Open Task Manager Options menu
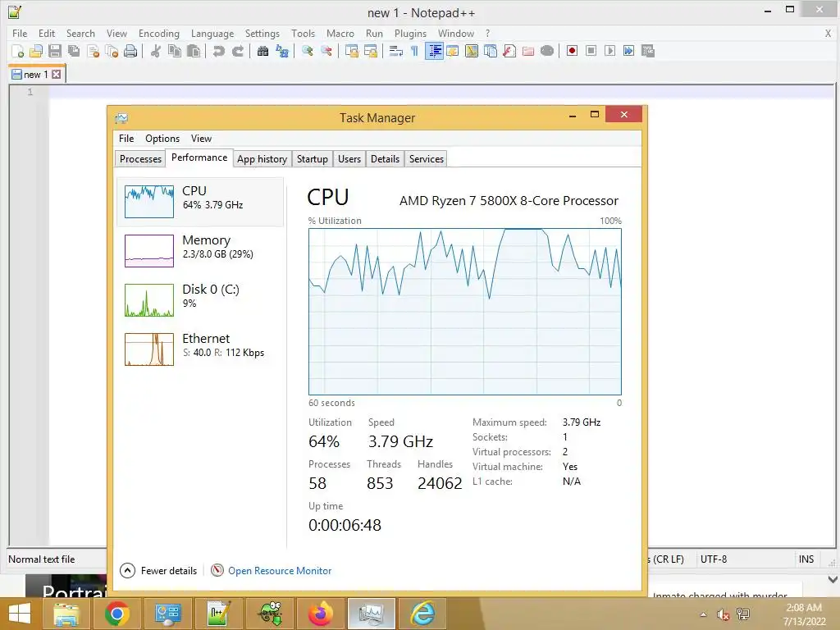Image resolution: width=840 pixels, height=630 pixels. [162, 138]
